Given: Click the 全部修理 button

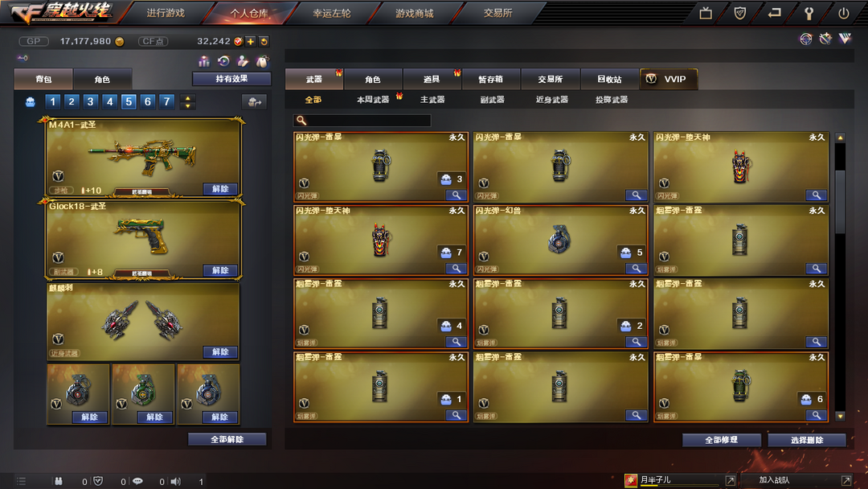Looking at the screenshot, I should (721, 440).
